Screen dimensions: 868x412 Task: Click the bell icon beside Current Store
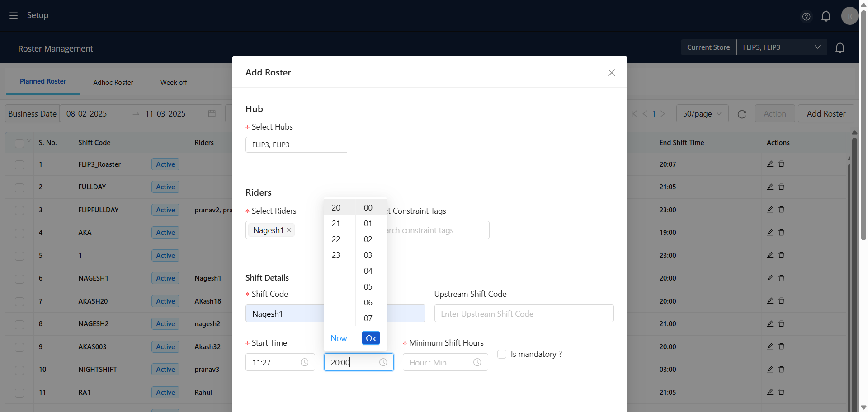pyautogui.click(x=840, y=47)
